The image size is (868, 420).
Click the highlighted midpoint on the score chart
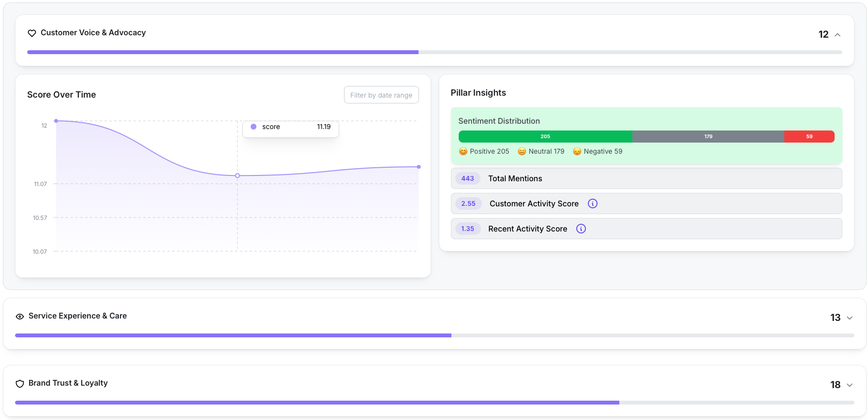(237, 175)
